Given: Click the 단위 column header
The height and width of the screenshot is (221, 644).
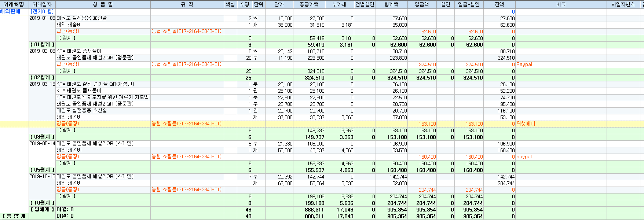Looking at the screenshot, I should click(259, 4).
